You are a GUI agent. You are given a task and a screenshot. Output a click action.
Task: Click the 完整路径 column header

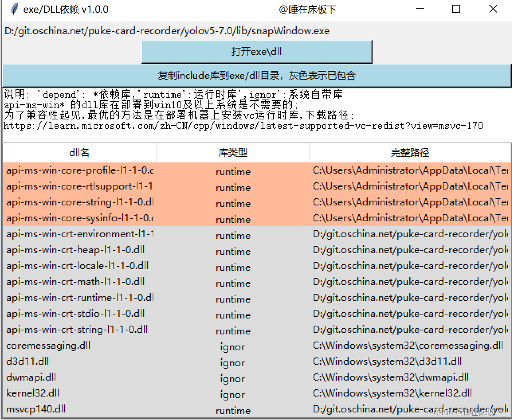[410, 152]
